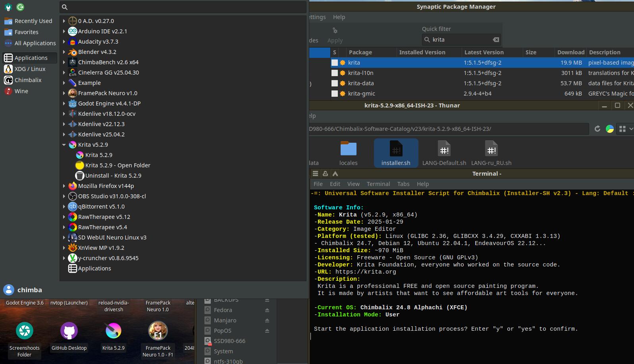634x364 pixels.
Task: Toggle krita-gmic package status checkbox
Action: (x=335, y=94)
